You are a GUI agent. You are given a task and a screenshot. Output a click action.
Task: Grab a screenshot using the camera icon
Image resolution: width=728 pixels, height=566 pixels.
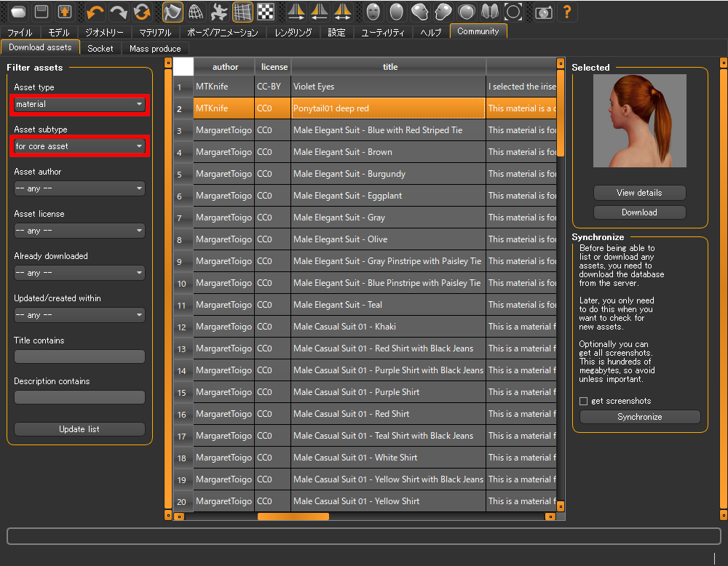click(544, 12)
